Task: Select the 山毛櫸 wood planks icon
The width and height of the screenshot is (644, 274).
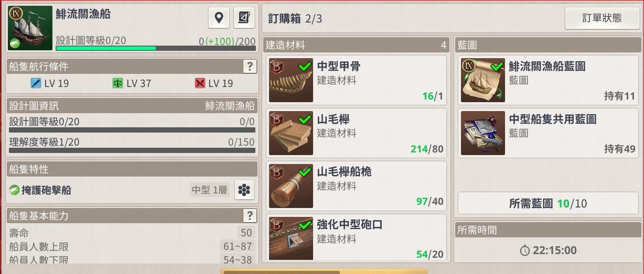Action: [291, 133]
